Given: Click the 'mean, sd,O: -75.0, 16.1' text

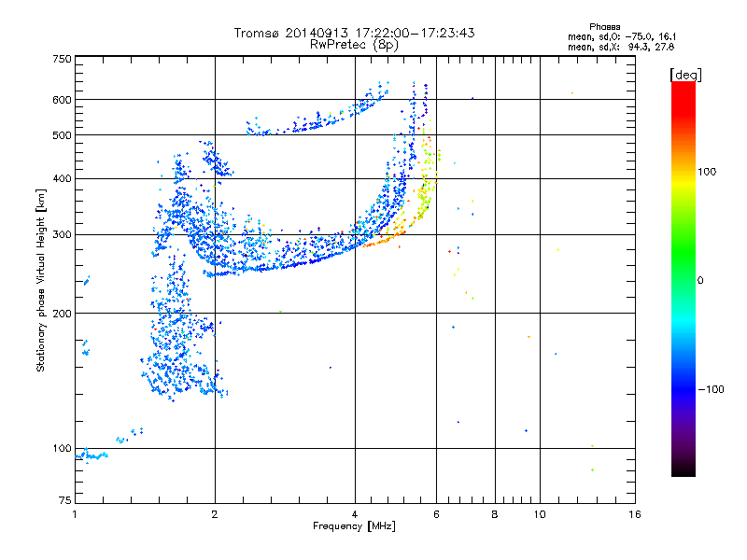Looking at the screenshot, I should [621, 36].
